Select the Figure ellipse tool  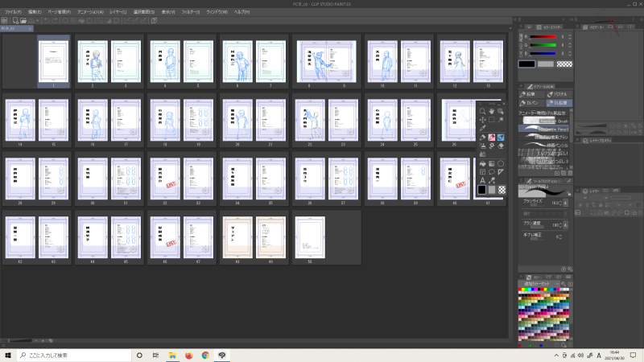click(x=501, y=164)
